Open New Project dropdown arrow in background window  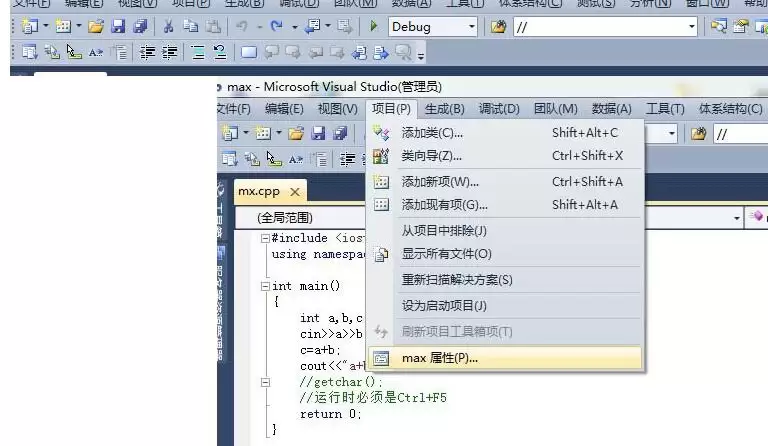[46, 26]
